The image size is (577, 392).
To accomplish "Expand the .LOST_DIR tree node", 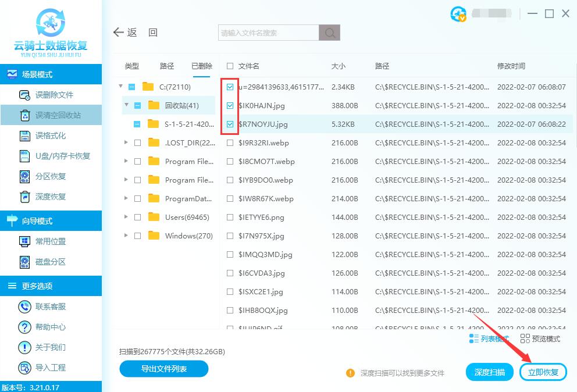I will point(126,142).
